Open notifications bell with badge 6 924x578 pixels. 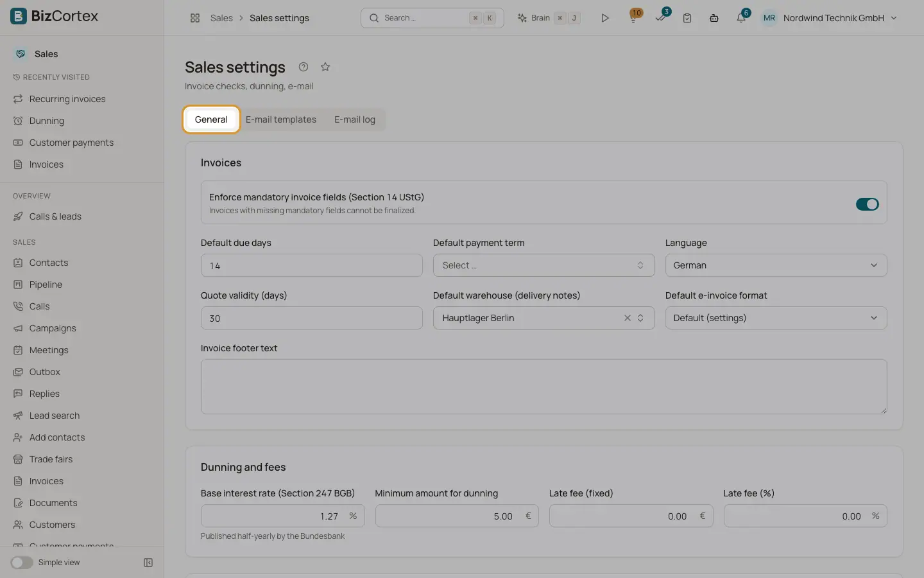(x=742, y=17)
